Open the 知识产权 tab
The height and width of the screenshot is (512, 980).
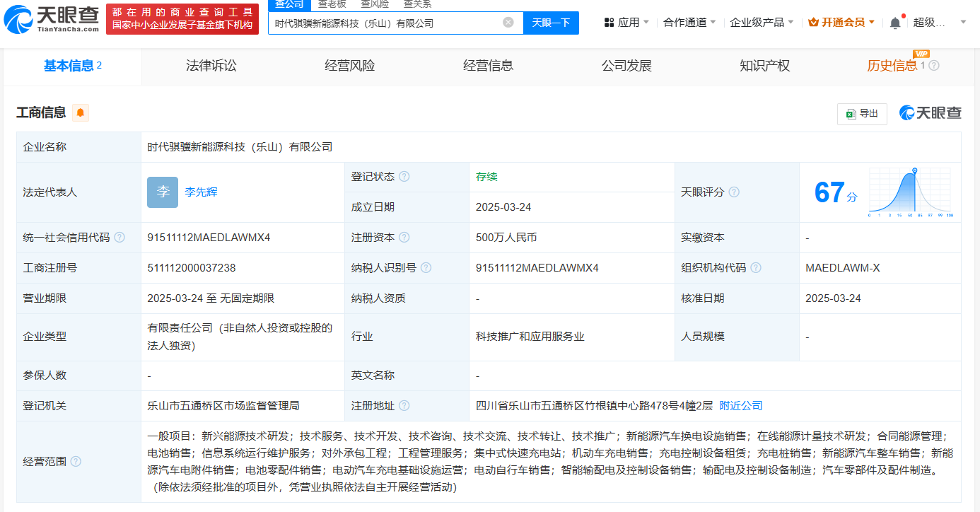(x=764, y=66)
